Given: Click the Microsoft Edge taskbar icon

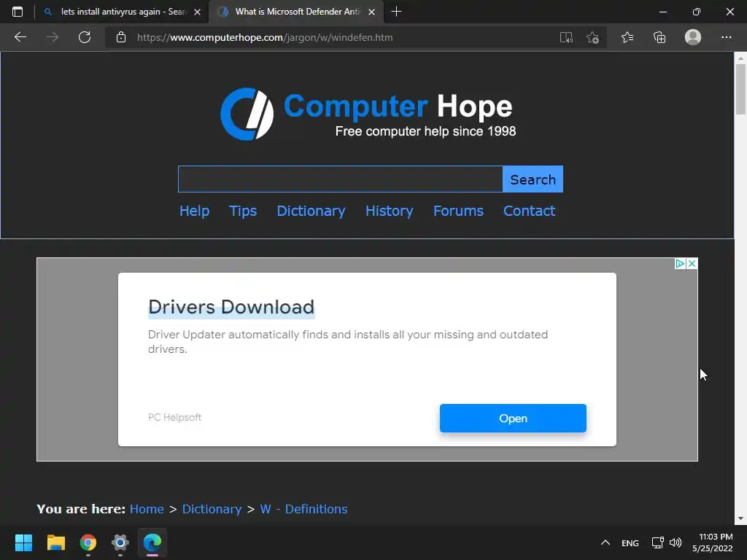Looking at the screenshot, I should pos(152,542).
